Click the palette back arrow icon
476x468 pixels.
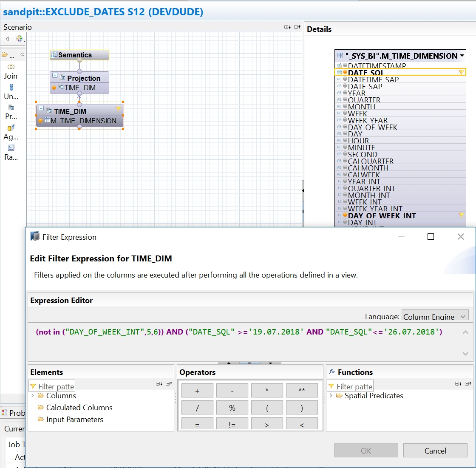[8, 39]
